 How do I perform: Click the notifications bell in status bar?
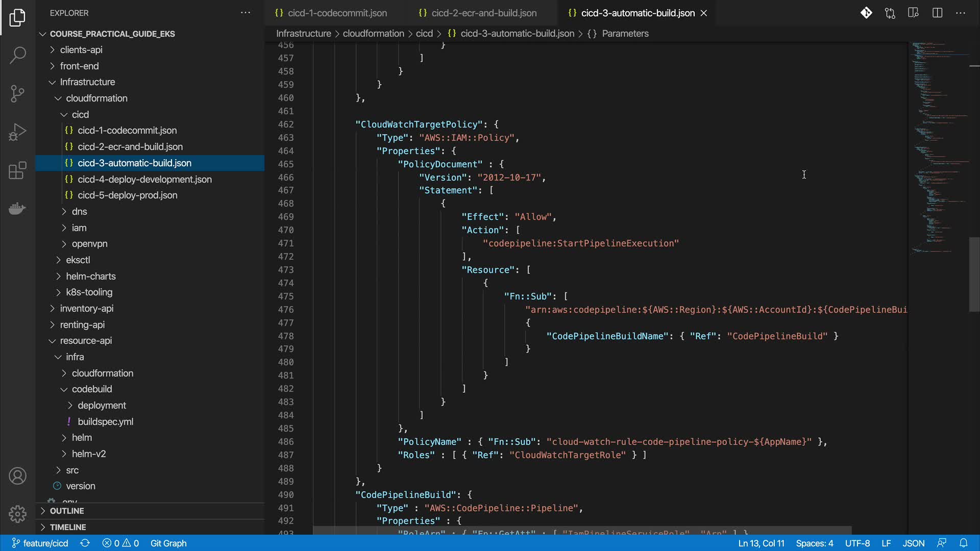click(963, 543)
